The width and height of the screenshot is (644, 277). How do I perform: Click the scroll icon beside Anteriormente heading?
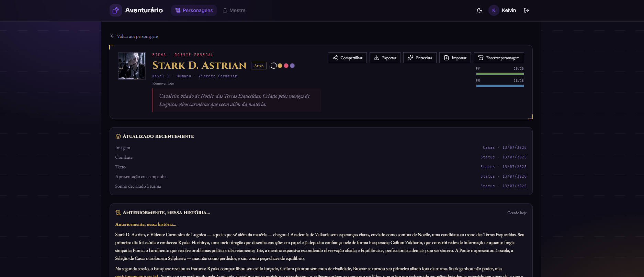coord(118,213)
